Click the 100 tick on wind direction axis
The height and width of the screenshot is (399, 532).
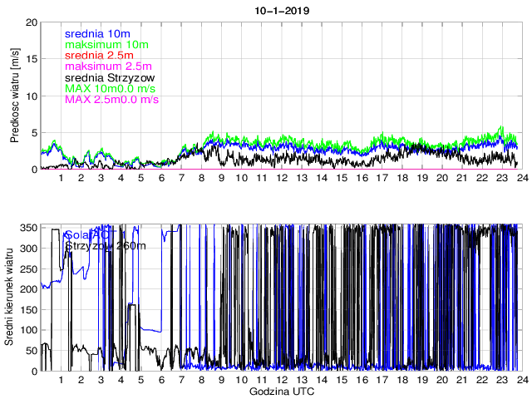[x=28, y=330]
